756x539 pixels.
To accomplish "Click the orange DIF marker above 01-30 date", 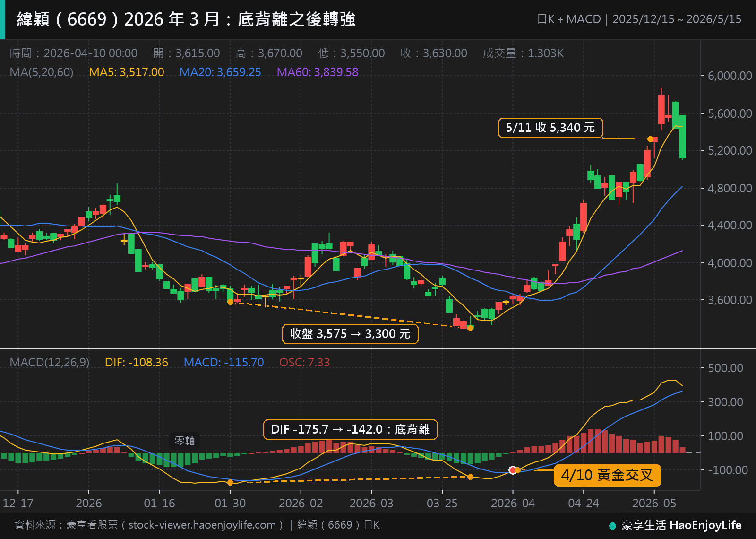I will pyautogui.click(x=230, y=482).
